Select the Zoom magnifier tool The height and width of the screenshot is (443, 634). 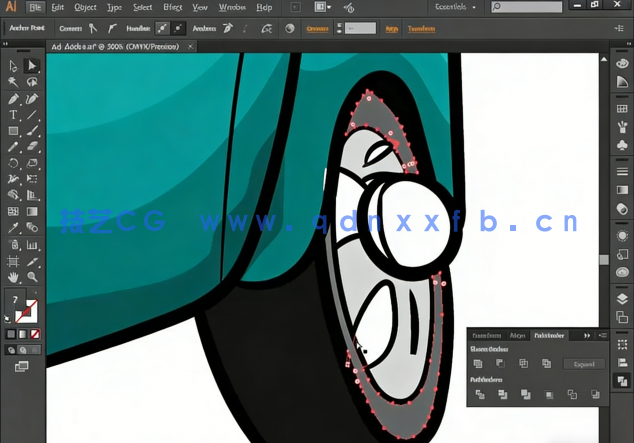pyautogui.click(x=32, y=277)
